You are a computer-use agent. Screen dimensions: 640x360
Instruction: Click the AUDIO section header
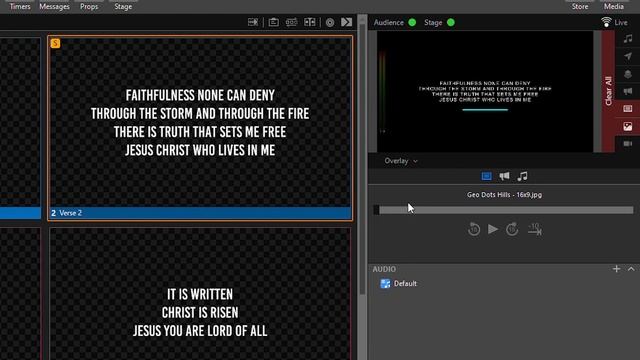coord(384,269)
